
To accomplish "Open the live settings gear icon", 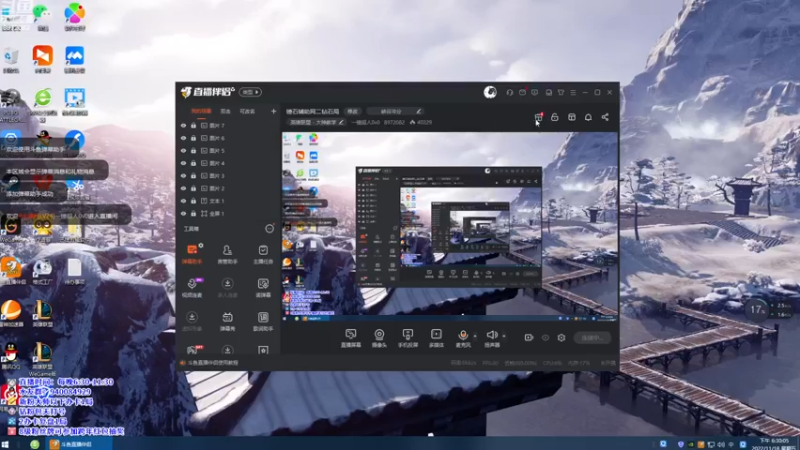I will coord(561,338).
